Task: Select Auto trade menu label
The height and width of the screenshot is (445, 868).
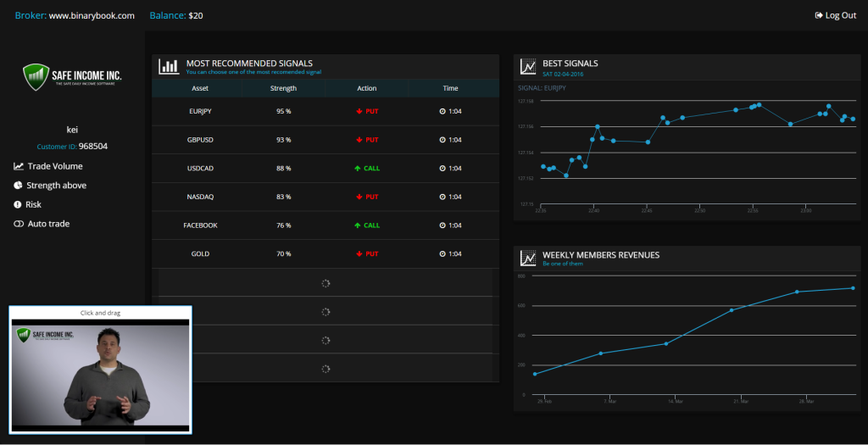Action: (x=48, y=224)
